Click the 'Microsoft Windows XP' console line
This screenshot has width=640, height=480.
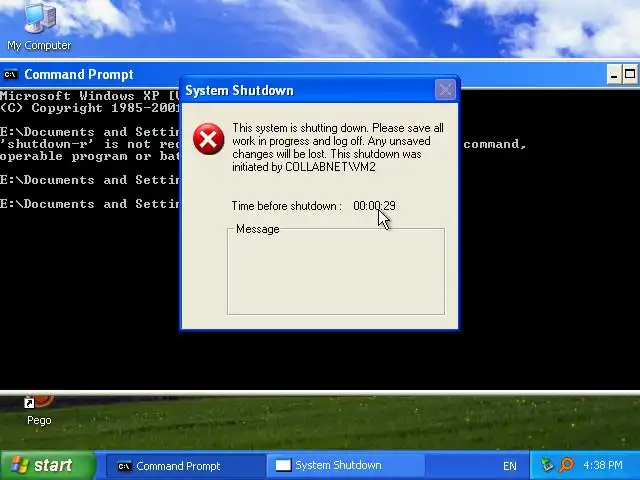(90, 96)
